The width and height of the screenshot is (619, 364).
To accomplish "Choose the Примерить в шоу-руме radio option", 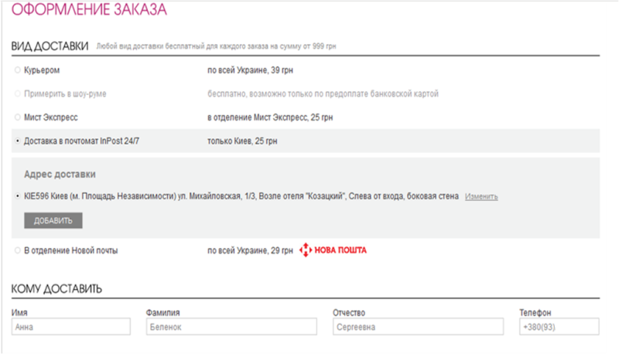I will (x=17, y=94).
